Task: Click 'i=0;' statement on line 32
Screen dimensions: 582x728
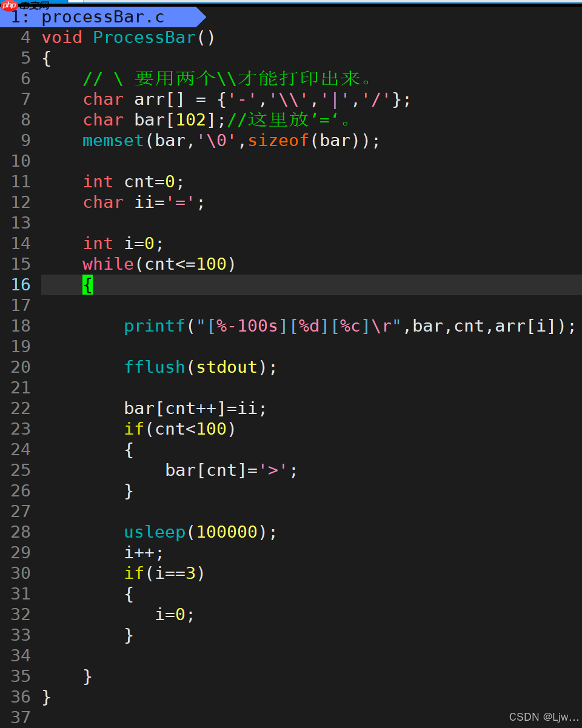Action: point(175,615)
